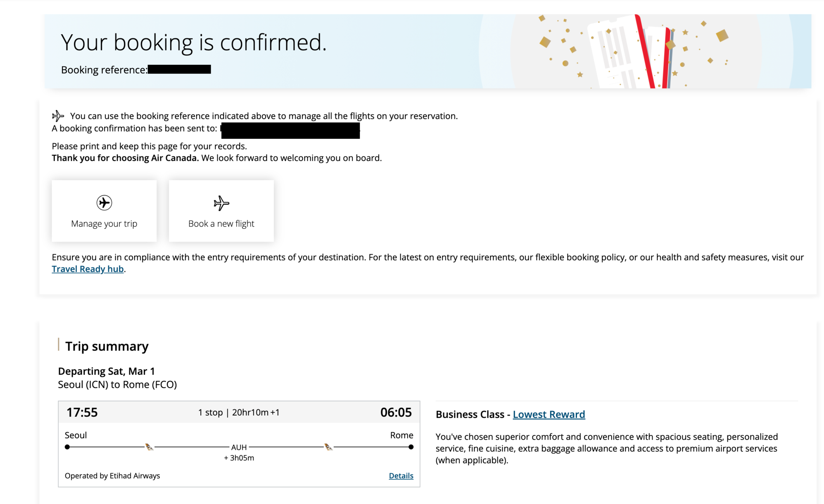Click the redacted confirmation email address
This screenshot has width=824, height=504.
tap(290, 131)
